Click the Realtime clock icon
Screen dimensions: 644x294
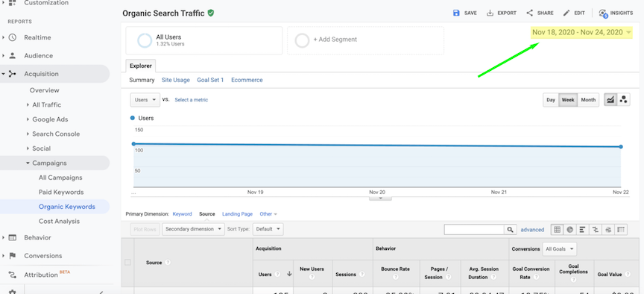pos(13,37)
